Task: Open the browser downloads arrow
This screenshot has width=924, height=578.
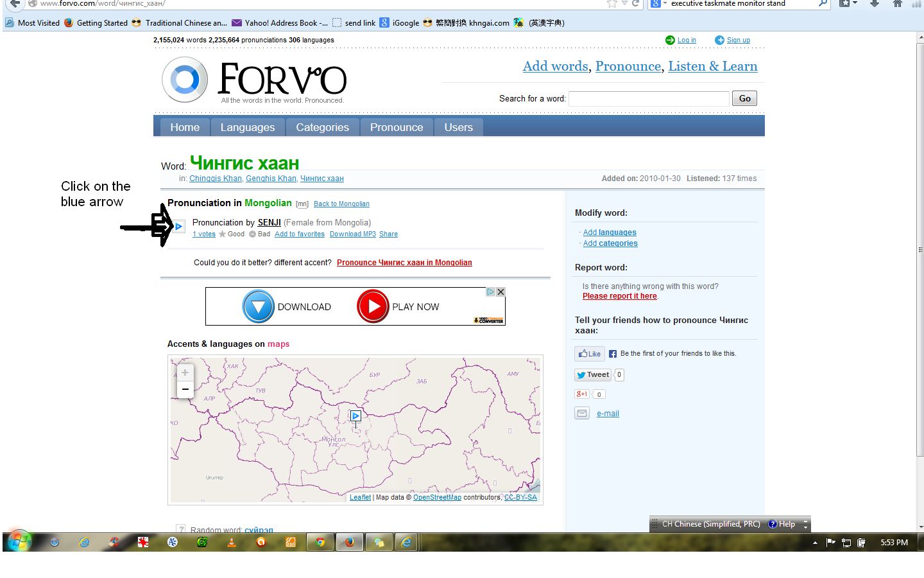Action: pos(874,4)
